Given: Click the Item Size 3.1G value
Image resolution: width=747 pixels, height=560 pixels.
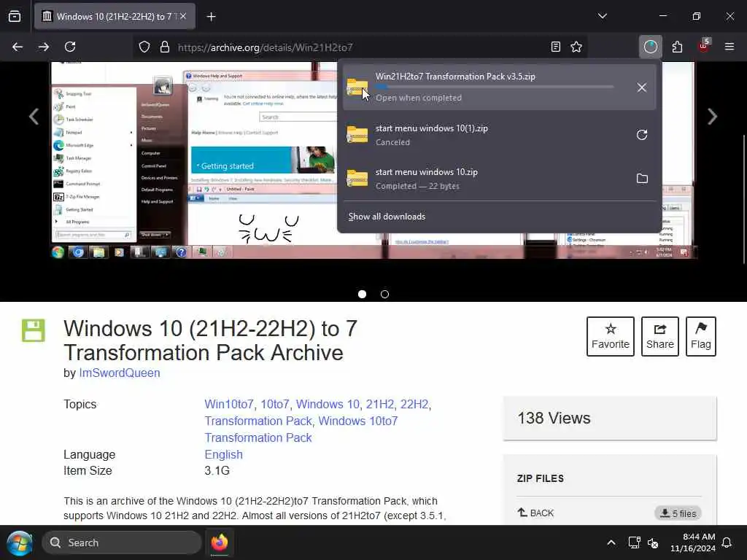Looking at the screenshot, I should (217, 470).
